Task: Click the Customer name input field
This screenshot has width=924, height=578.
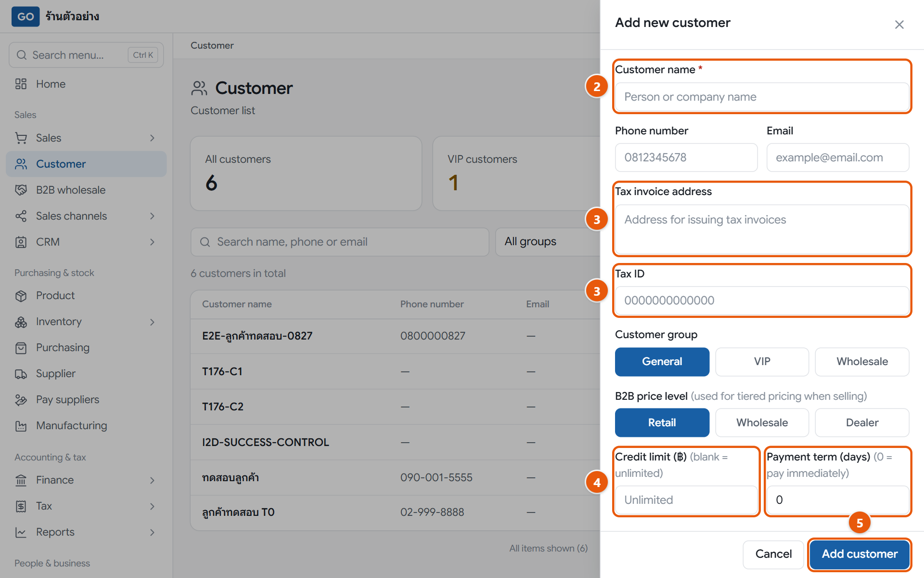Action: click(x=762, y=97)
